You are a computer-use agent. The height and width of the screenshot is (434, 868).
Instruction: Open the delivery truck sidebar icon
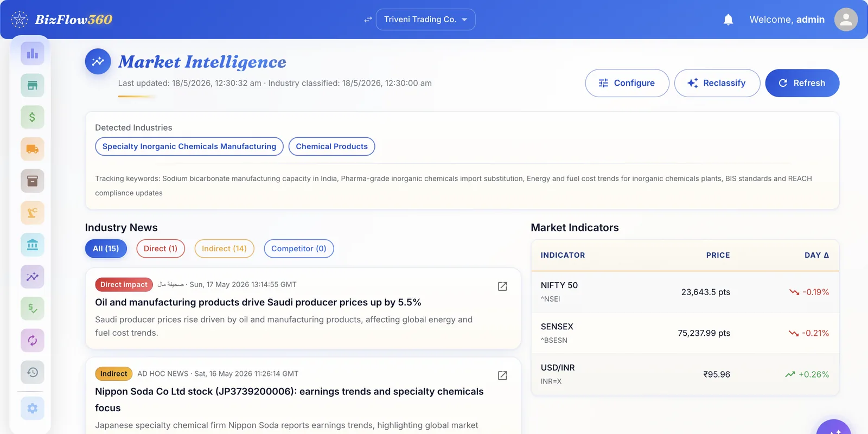pyautogui.click(x=33, y=149)
